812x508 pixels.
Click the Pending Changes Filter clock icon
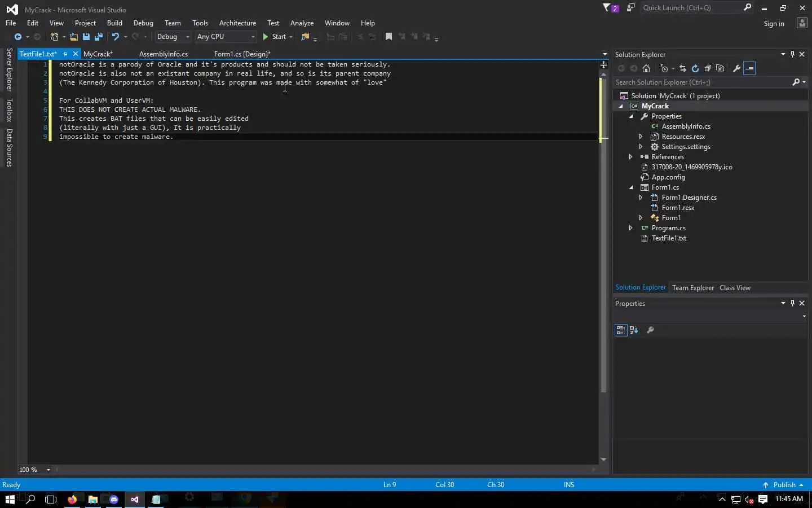[x=664, y=68]
